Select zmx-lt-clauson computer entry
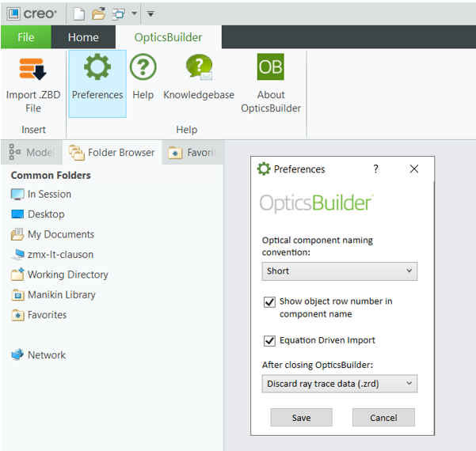Viewport: 476px width, 451px height. [52, 255]
